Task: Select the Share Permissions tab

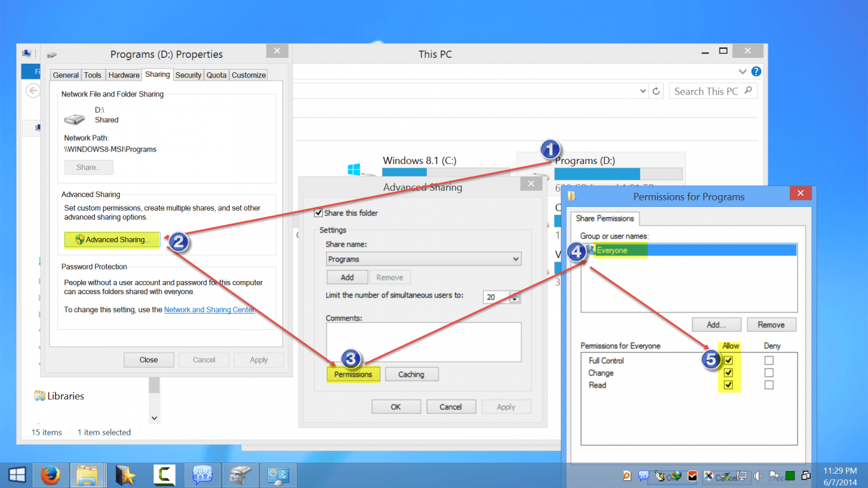Action: point(604,219)
